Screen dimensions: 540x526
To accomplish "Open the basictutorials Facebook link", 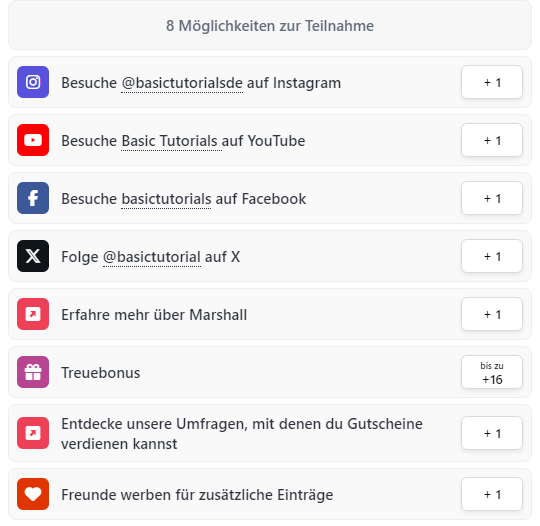I will click(166, 199).
